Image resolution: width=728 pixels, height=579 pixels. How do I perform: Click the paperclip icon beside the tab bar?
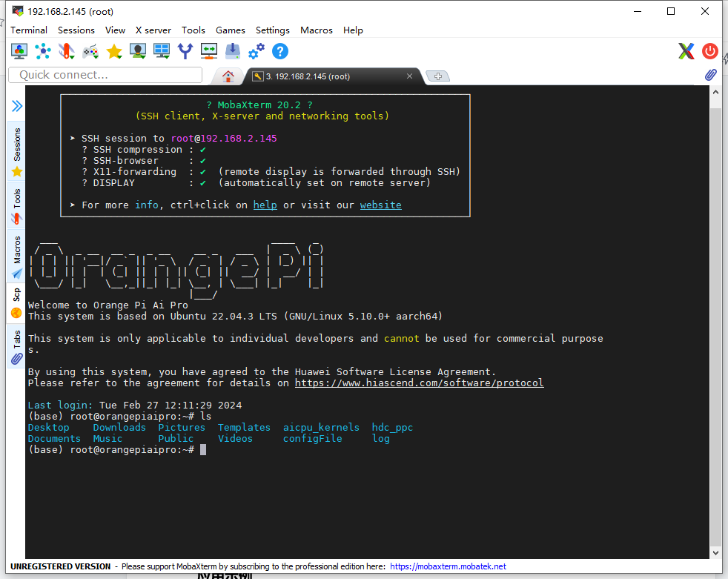click(710, 75)
